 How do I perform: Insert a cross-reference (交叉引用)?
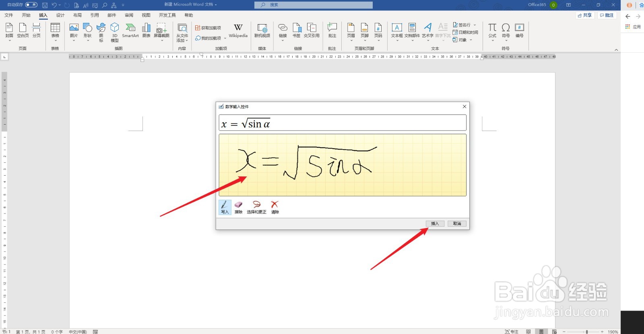[312, 31]
